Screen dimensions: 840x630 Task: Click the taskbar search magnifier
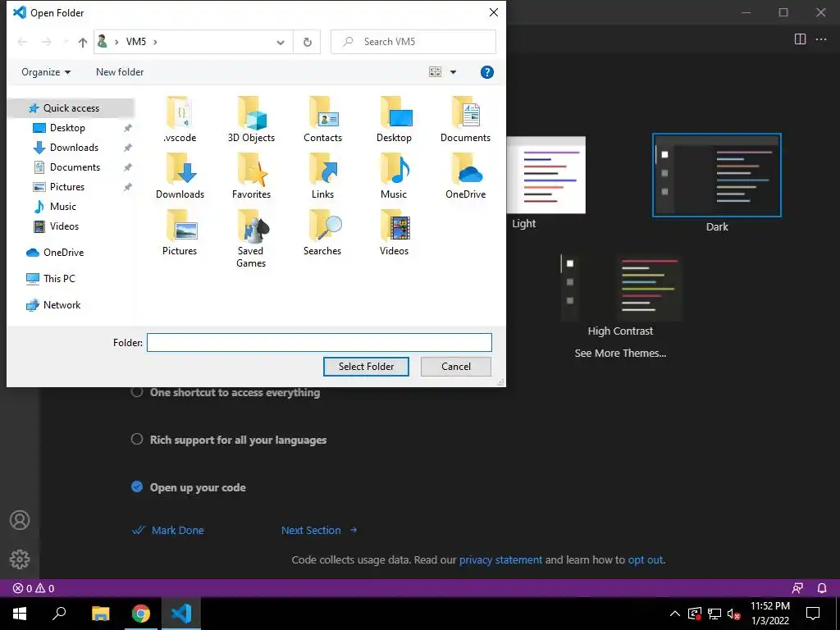[x=59, y=614]
